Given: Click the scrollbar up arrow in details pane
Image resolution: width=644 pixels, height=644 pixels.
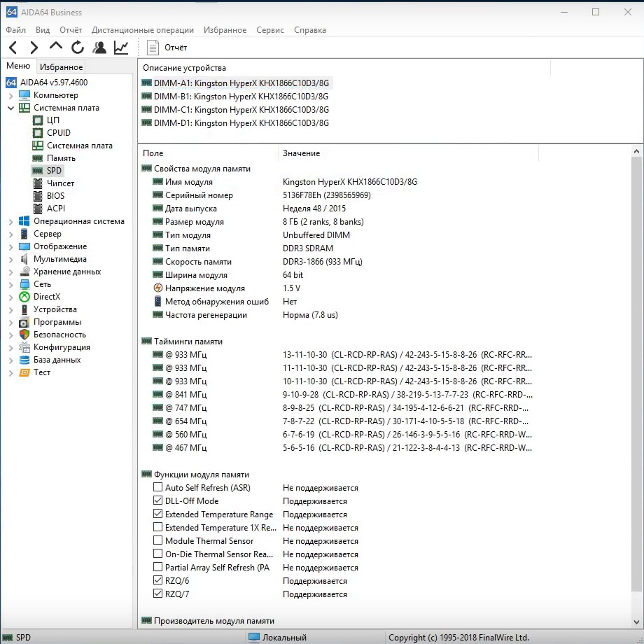Looking at the screenshot, I should (636, 151).
